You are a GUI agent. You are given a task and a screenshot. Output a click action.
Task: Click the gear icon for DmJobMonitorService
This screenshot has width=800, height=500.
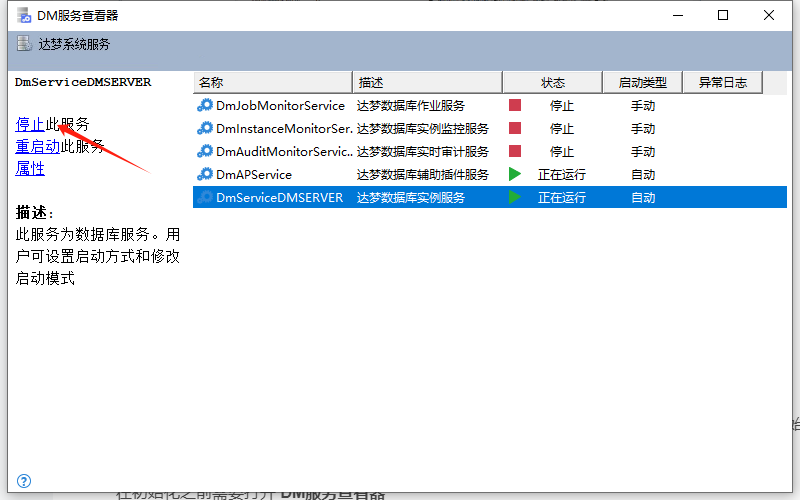click(x=205, y=106)
